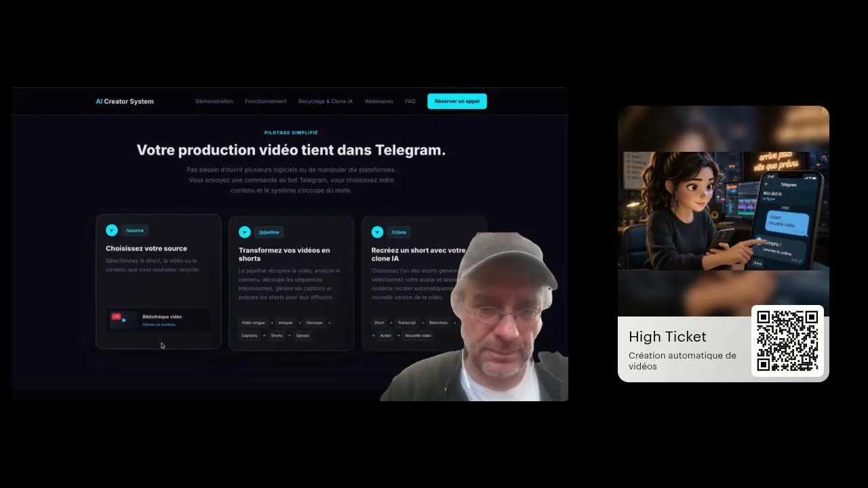Click the High Ticket title
This screenshot has height=488, width=868.
click(667, 337)
